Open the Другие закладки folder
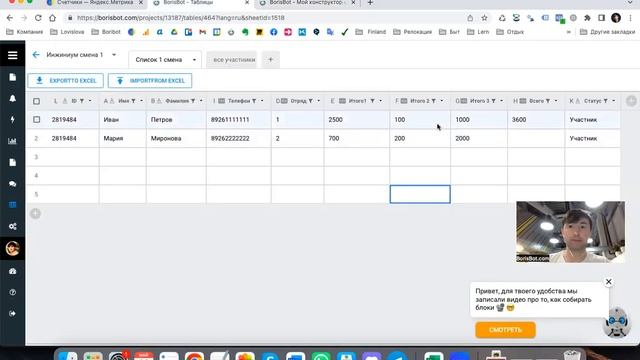 (x=607, y=32)
